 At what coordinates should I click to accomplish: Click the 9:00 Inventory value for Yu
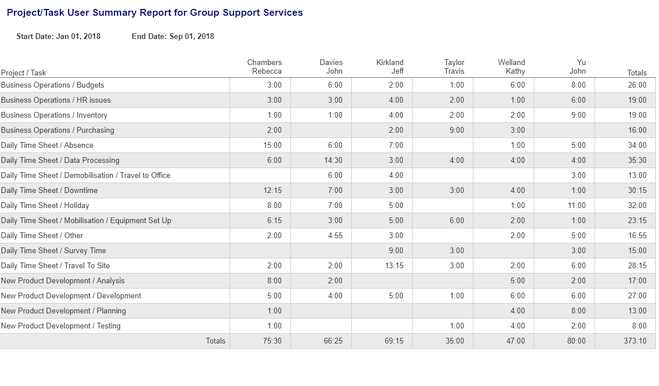(x=578, y=115)
